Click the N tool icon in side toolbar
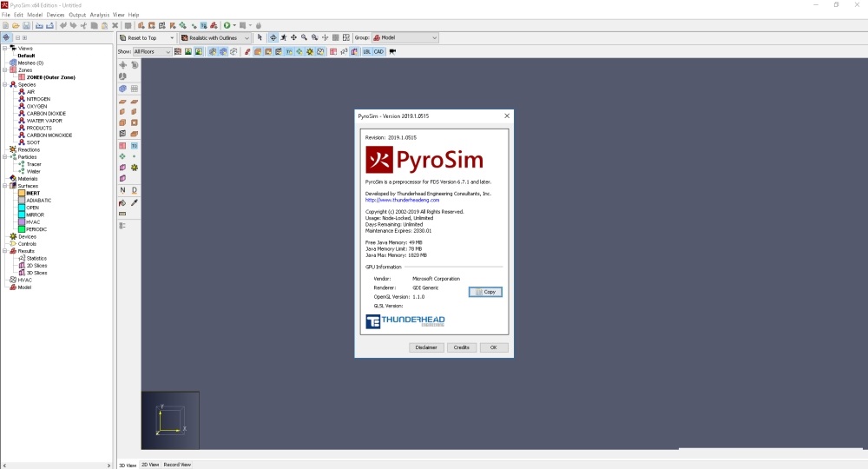The image size is (868, 469). tap(122, 189)
